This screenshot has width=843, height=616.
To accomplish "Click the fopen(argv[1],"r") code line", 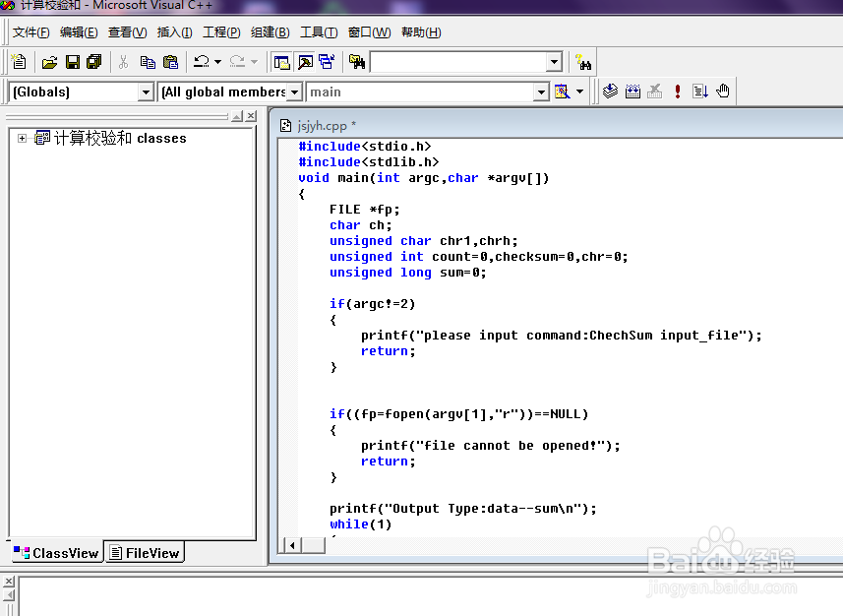I will (x=459, y=414).
